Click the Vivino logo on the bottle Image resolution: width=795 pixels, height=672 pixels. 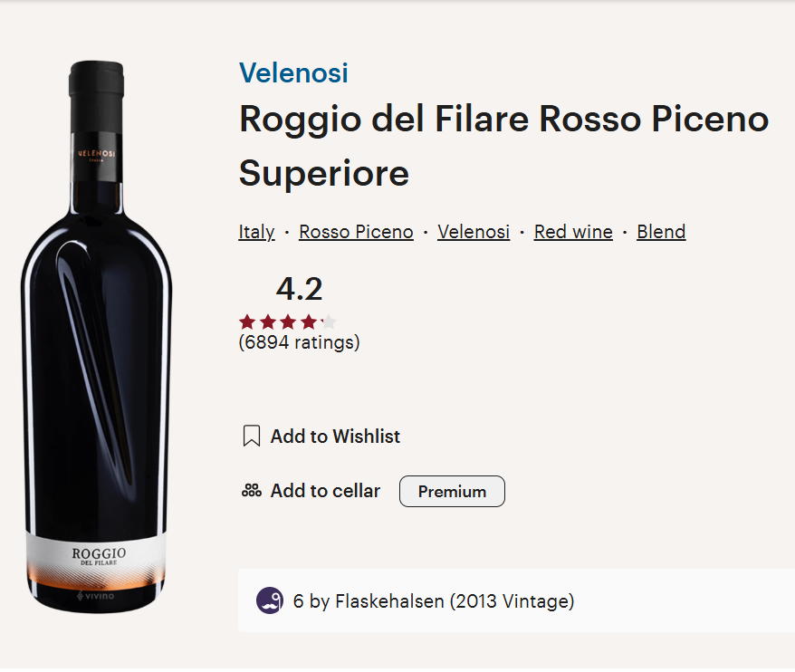[x=95, y=596]
